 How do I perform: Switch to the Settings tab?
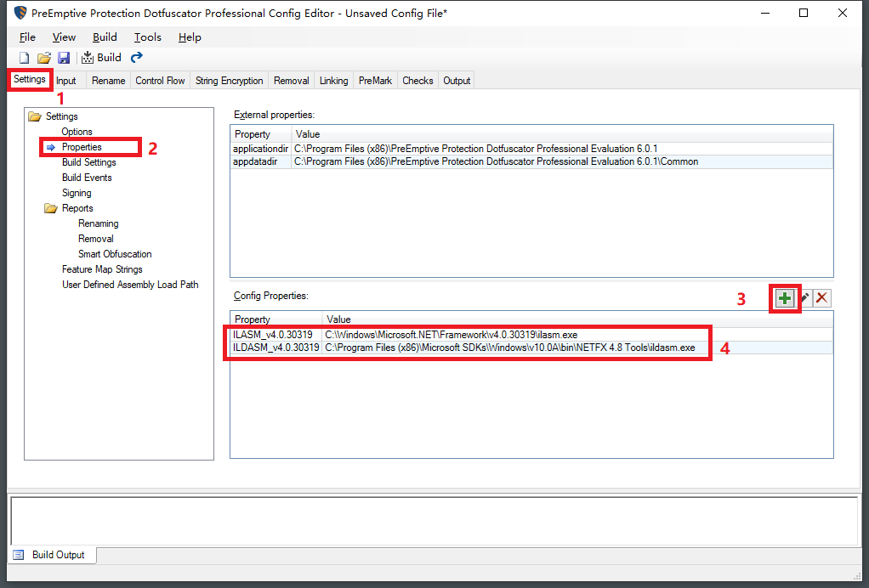30,79
